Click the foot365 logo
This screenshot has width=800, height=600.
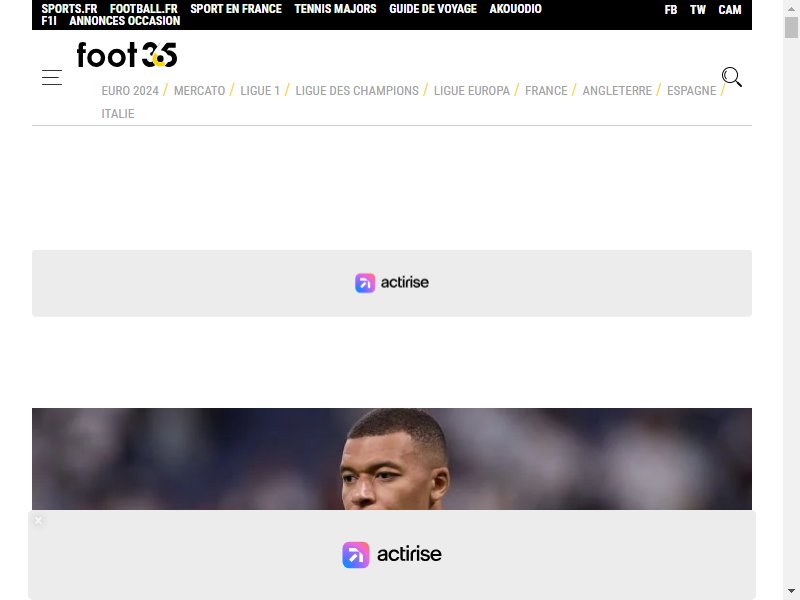pyautogui.click(x=127, y=55)
